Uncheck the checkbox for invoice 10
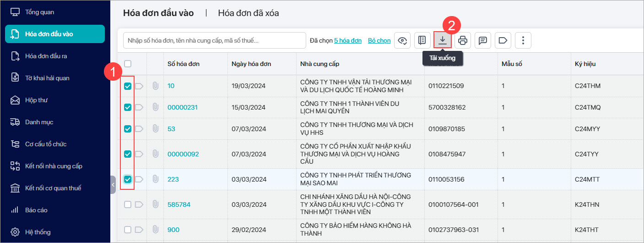The image size is (644, 243). click(128, 86)
